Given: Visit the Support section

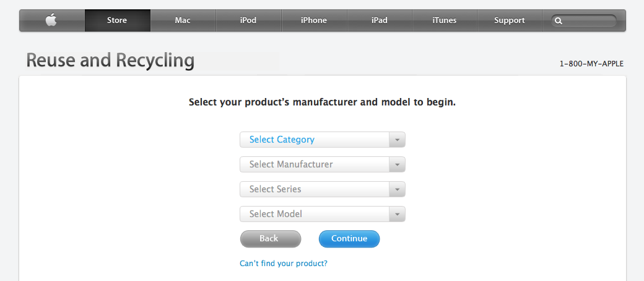Looking at the screenshot, I should pos(509,20).
